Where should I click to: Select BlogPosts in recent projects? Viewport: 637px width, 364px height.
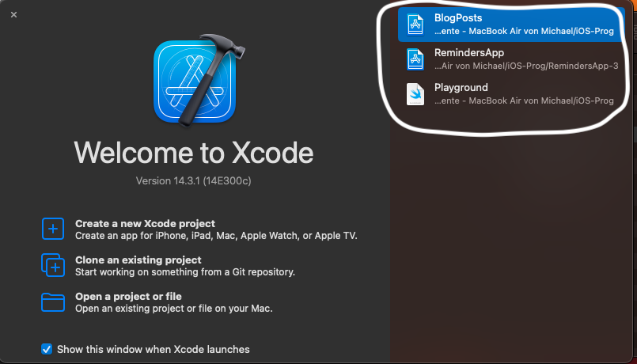click(511, 25)
